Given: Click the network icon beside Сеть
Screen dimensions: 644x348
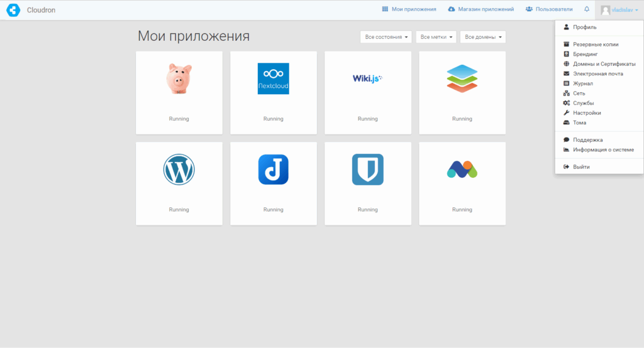Looking at the screenshot, I should [567, 94].
